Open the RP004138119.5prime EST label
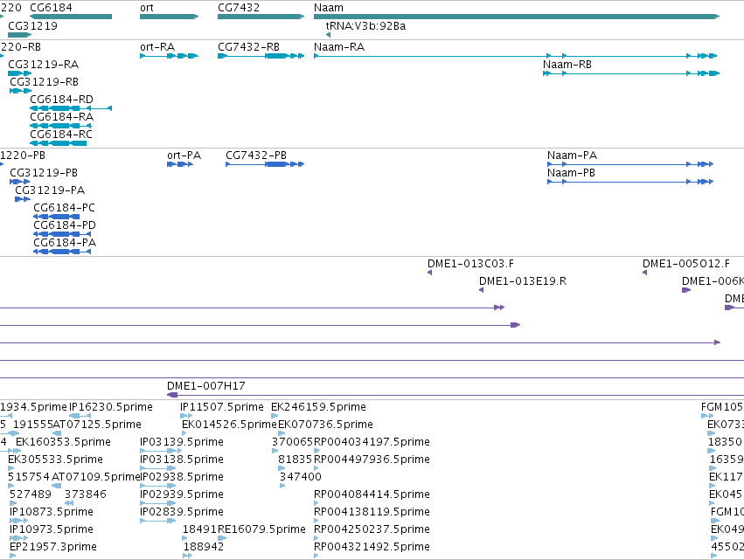 point(372,512)
